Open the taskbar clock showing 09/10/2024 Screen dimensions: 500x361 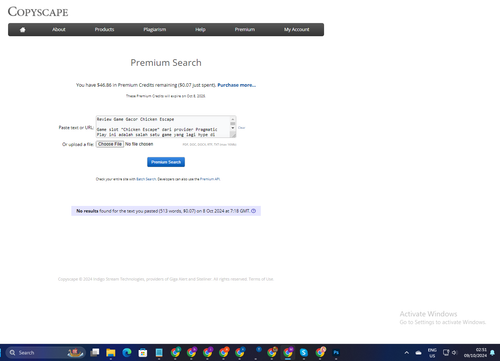click(x=475, y=353)
